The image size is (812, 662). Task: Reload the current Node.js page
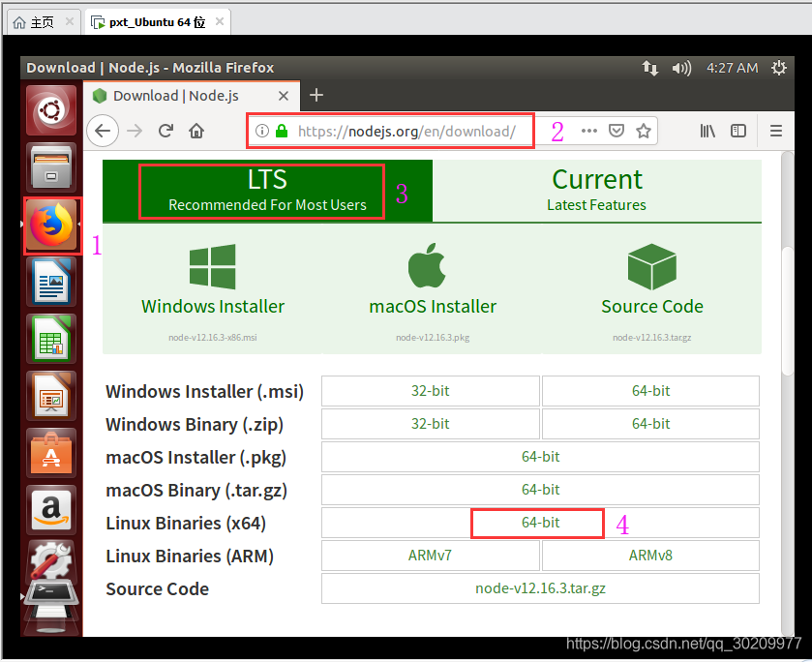tap(165, 131)
